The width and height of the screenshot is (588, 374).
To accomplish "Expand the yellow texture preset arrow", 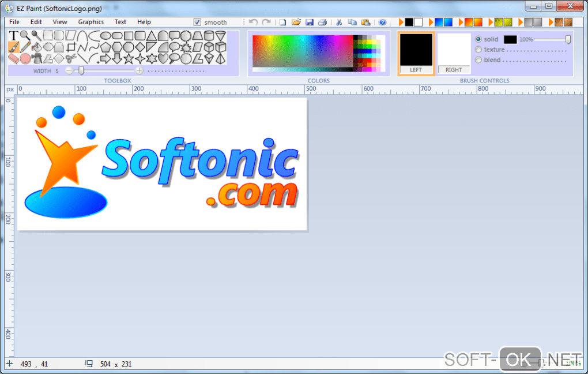I will tap(491, 22).
